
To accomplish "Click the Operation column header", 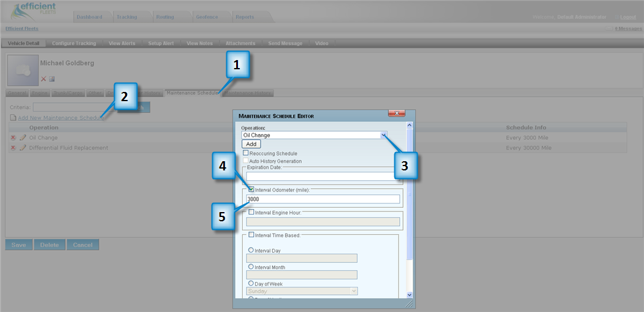I will (44, 127).
